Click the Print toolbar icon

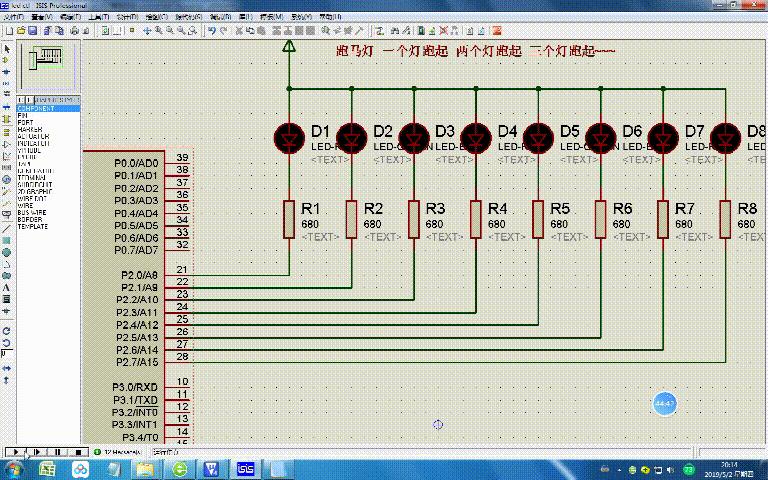pos(74,30)
